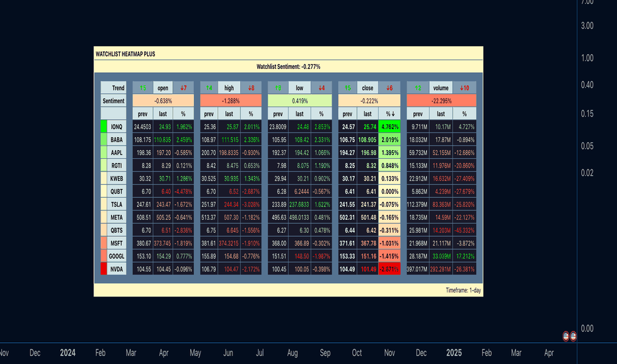The image size is (617, 364).
Task: Click the QBTS ticker row label
Action: click(x=117, y=230)
